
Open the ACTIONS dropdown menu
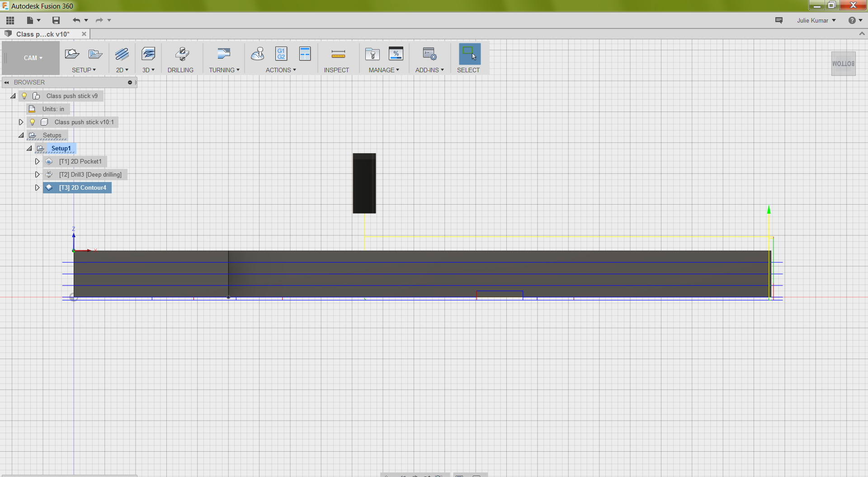pyautogui.click(x=281, y=70)
